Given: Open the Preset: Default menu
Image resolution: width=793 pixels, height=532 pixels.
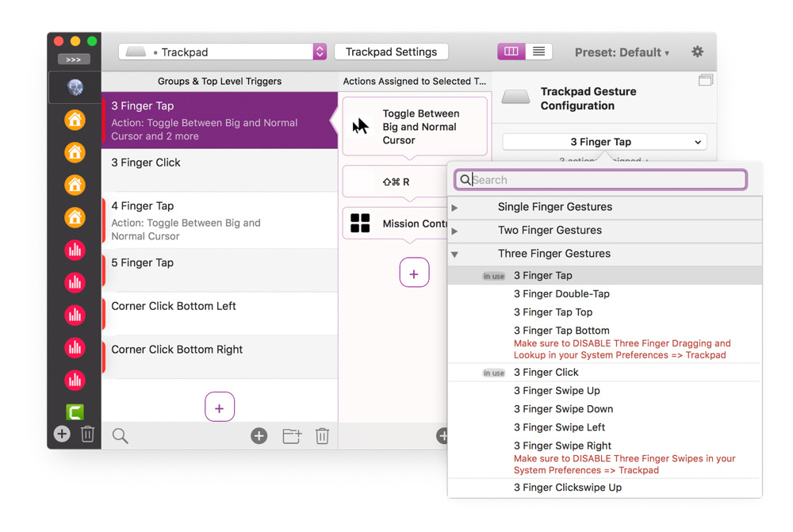Looking at the screenshot, I should [x=622, y=52].
